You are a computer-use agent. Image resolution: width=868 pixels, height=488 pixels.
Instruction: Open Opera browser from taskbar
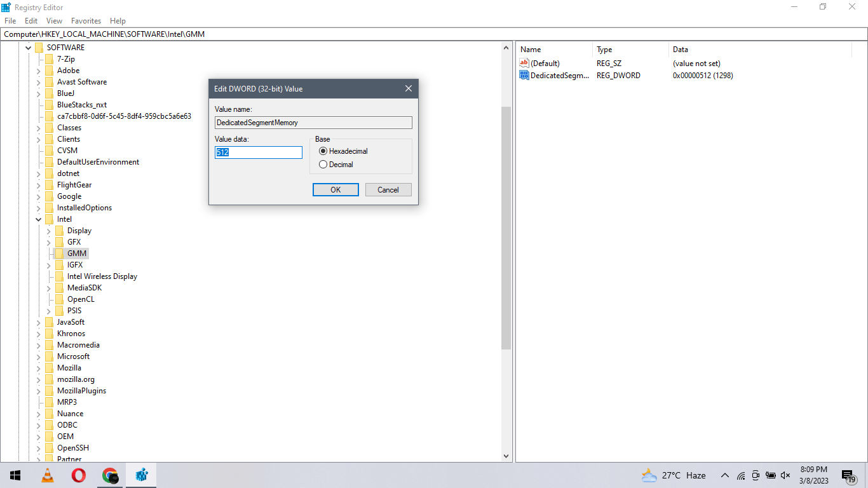(x=79, y=475)
